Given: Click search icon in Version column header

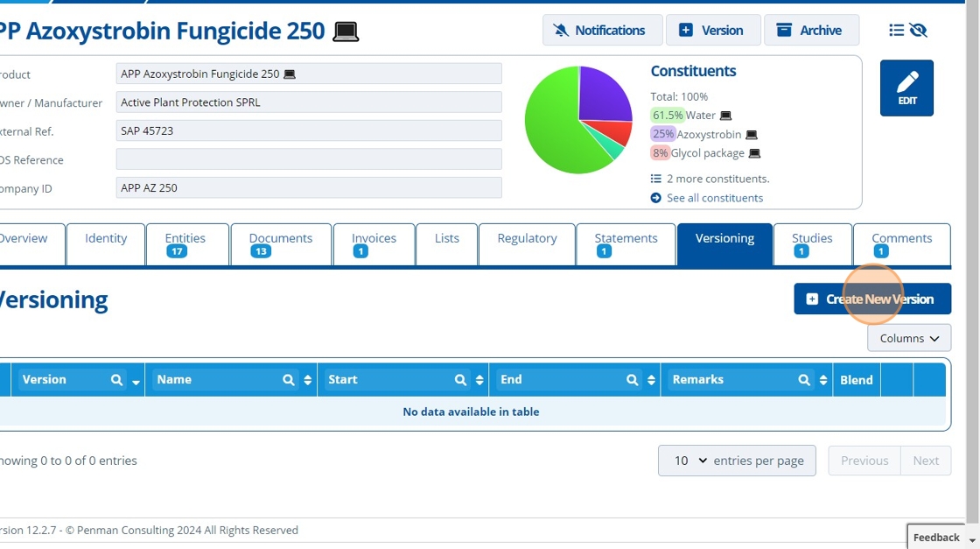Looking at the screenshot, I should pos(116,379).
